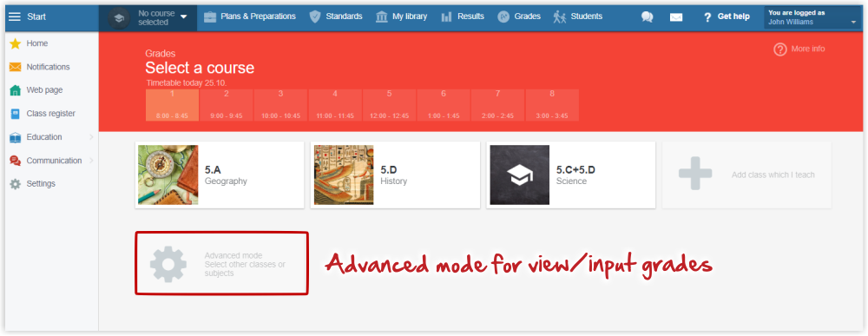Click the Web page house icon
The height and width of the screenshot is (336, 868).
click(15, 90)
